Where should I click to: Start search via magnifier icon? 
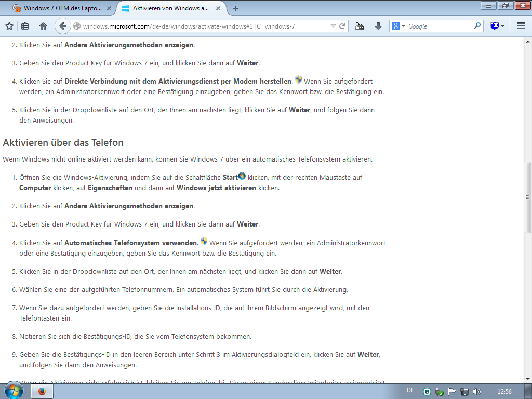[x=477, y=26]
